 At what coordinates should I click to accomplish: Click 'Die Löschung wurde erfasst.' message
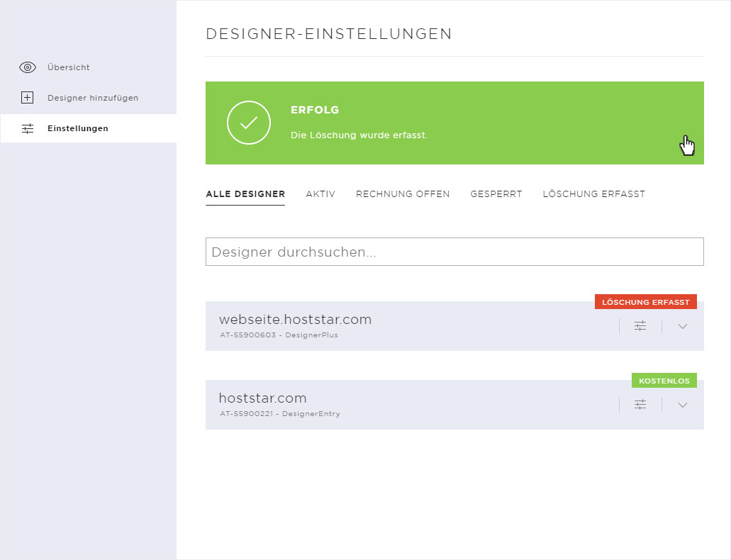[x=359, y=135]
